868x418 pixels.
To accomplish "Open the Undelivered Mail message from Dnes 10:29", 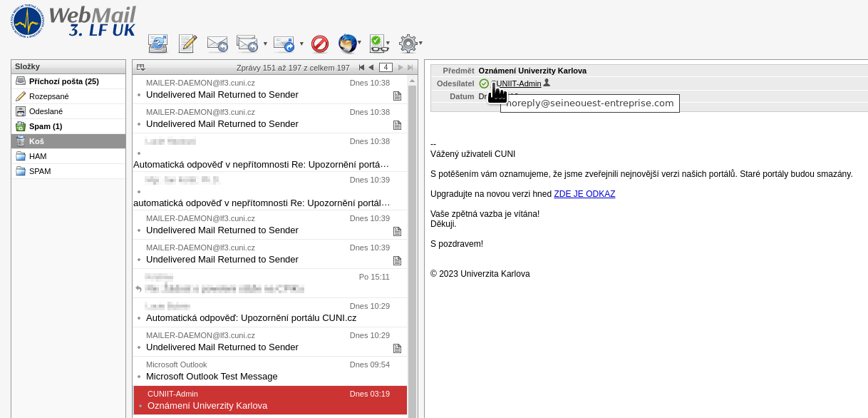I will 270,342.
